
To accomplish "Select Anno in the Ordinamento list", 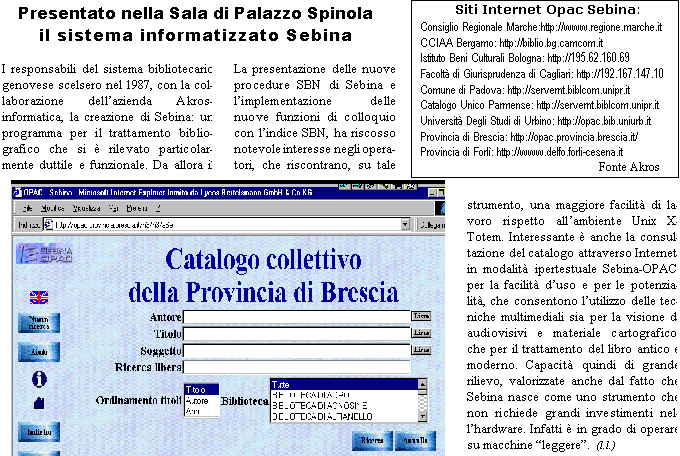I will tap(202, 411).
